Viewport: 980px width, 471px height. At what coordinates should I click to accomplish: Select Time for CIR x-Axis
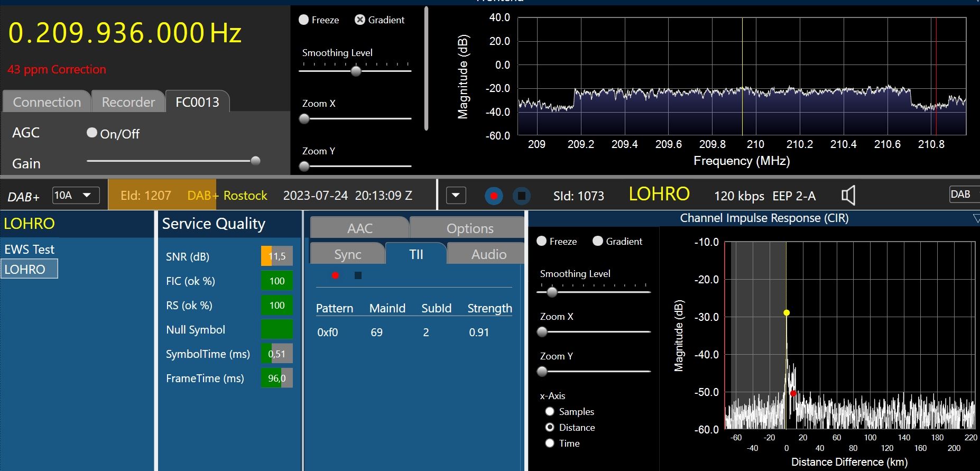550,444
